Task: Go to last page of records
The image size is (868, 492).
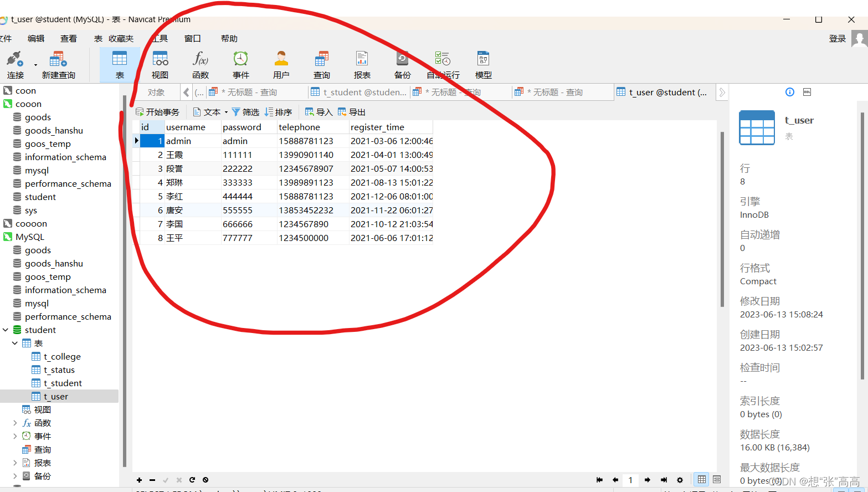Action: (x=664, y=480)
